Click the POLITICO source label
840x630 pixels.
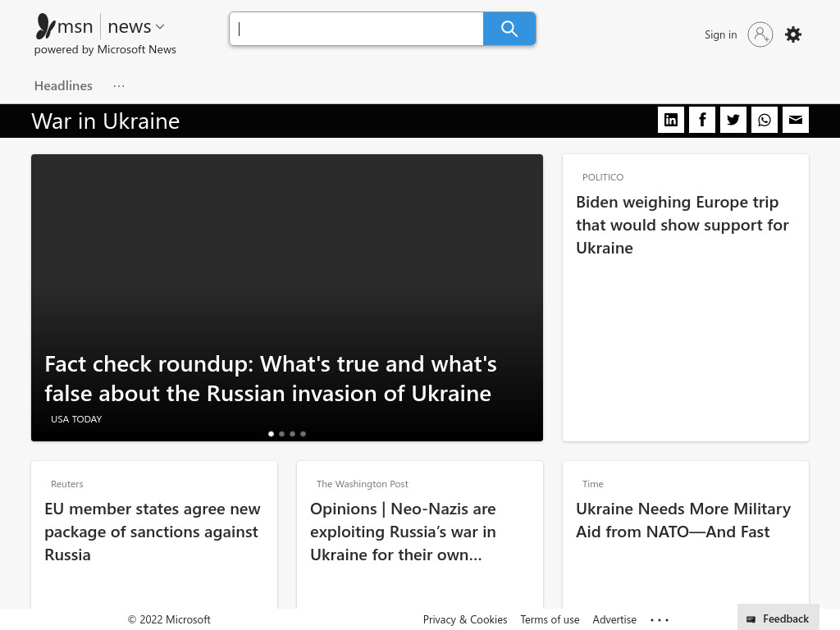coord(603,177)
